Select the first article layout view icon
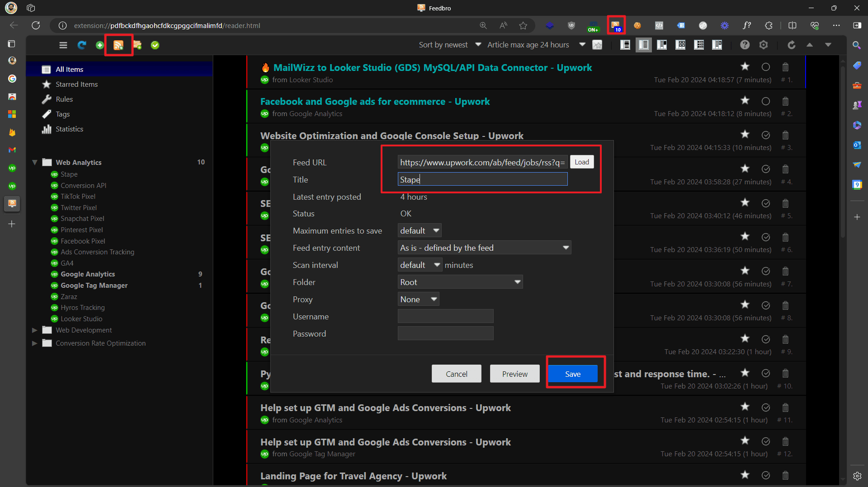868x487 pixels. 625,45
